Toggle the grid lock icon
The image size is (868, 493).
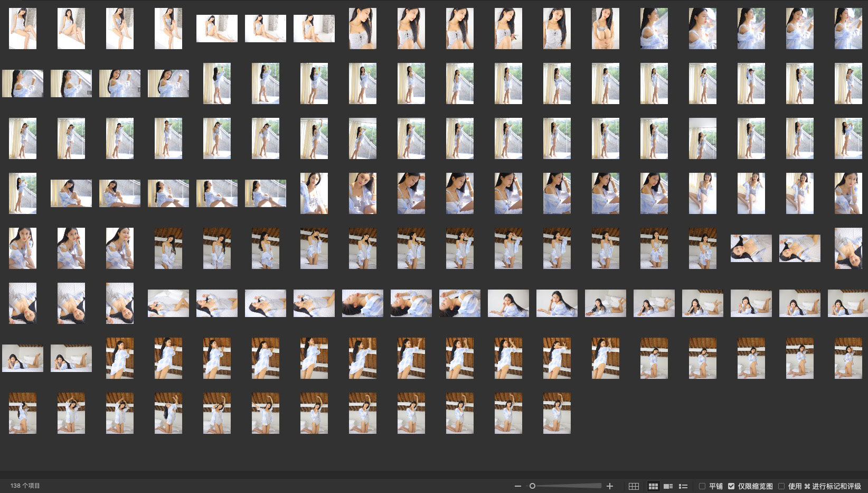pyautogui.click(x=634, y=486)
